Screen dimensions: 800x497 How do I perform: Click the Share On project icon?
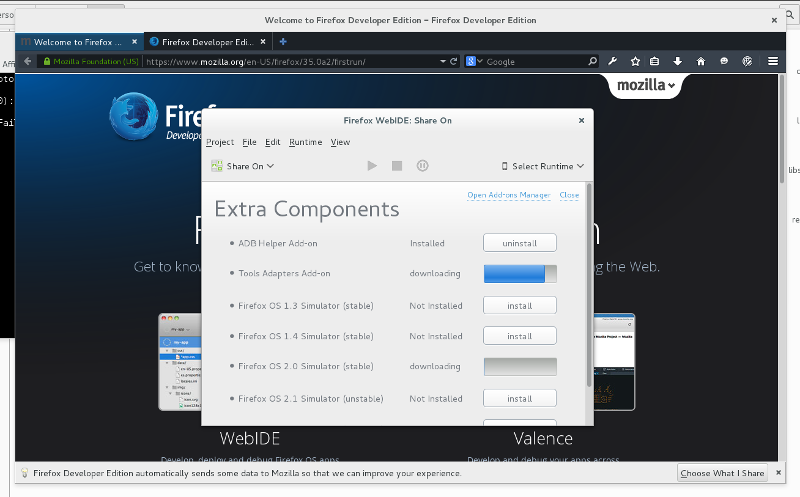pyautogui.click(x=217, y=166)
